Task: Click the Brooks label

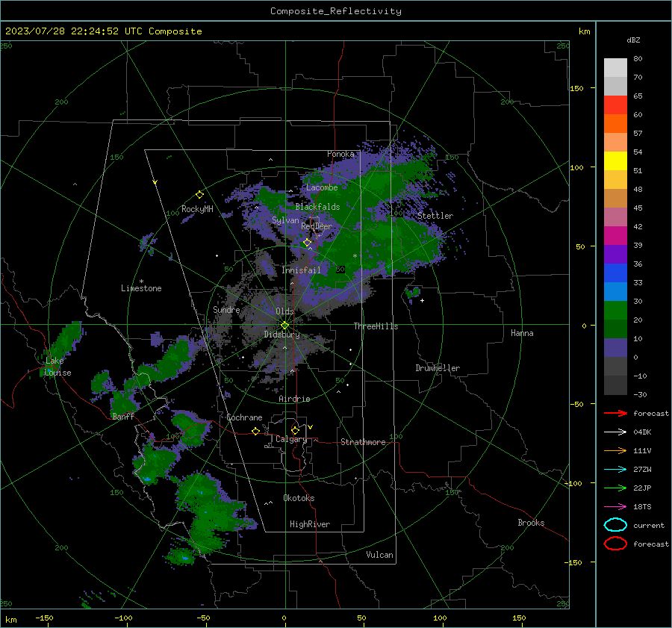Action: pyautogui.click(x=531, y=523)
